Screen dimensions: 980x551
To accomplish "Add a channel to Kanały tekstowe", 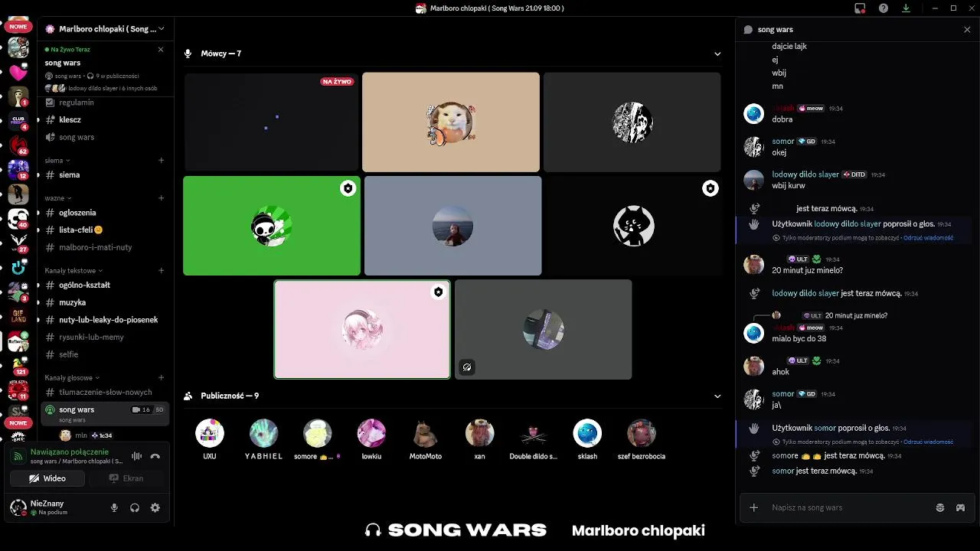I will click(162, 270).
